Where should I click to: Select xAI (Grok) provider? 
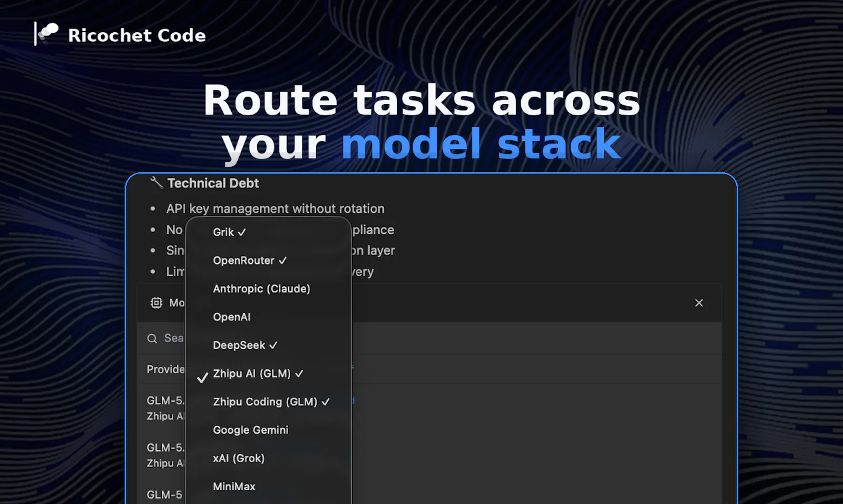268,459
